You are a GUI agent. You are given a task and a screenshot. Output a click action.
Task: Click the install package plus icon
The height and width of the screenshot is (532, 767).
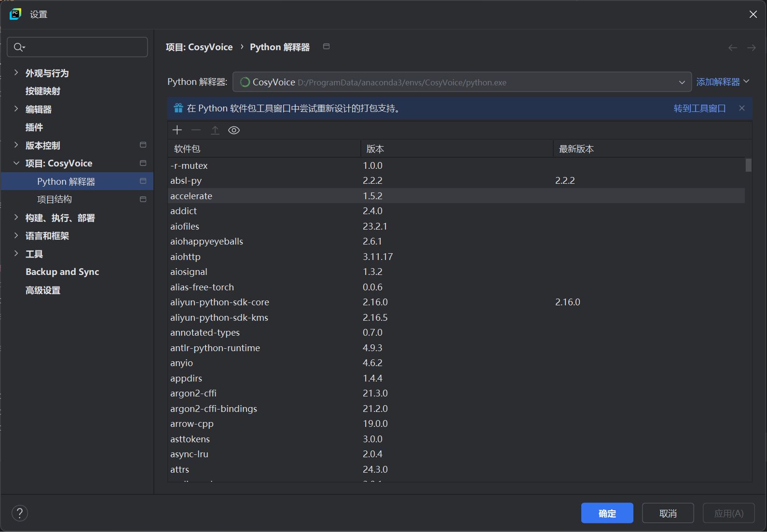coord(177,130)
